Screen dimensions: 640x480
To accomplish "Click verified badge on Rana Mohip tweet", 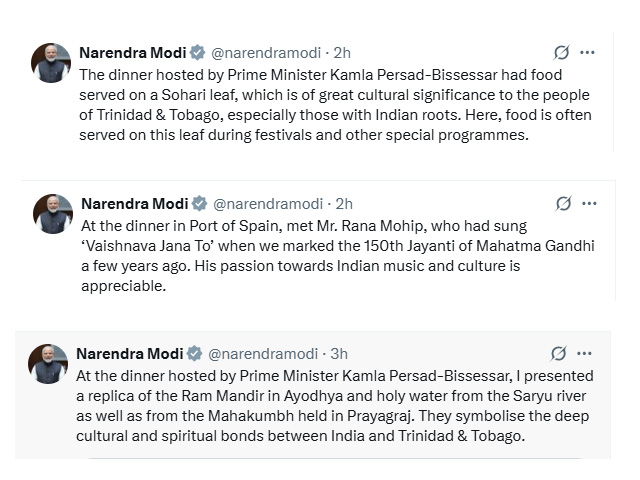I will 200,205.
